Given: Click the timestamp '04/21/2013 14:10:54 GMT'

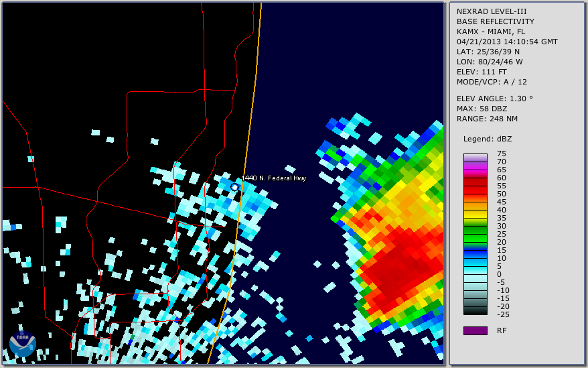Looking at the screenshot, I should (507, 42).
